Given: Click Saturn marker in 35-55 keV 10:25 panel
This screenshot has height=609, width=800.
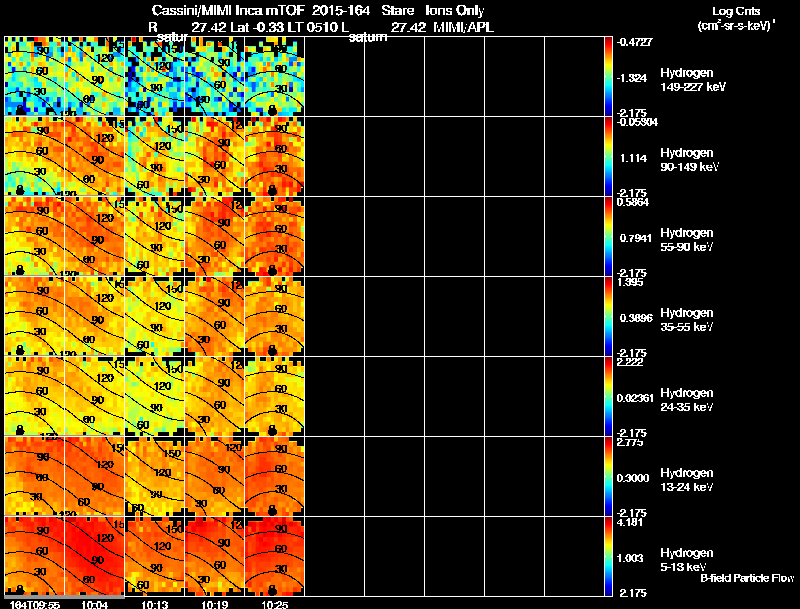Looking at the screenshot, I should pos(272,350).
